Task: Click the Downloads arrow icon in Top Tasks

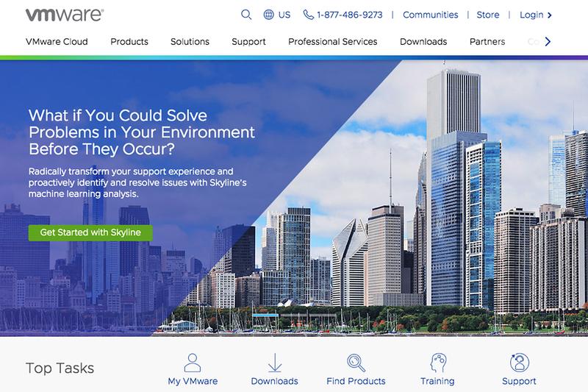Action: pyautogui.click(x=275, y=362)
